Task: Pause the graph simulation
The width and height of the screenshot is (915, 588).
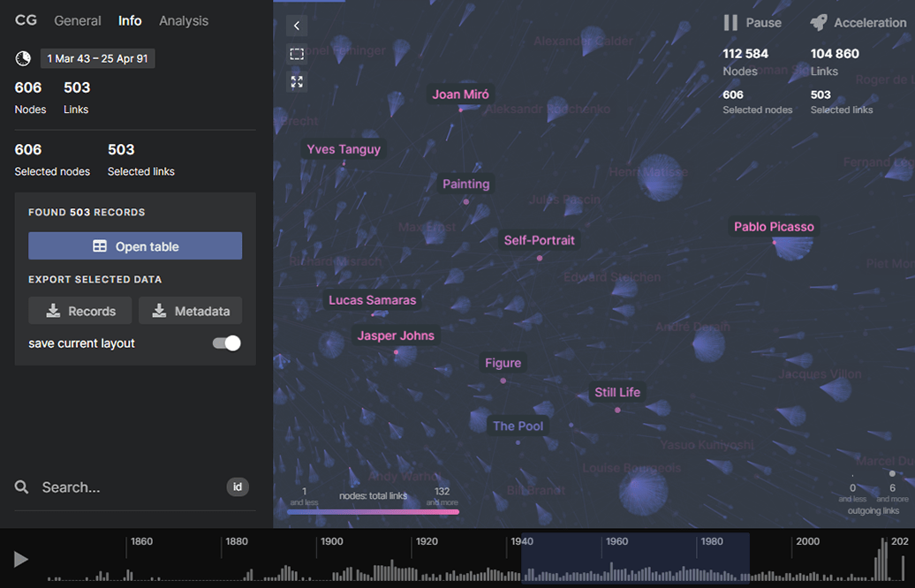Action: (x=752, y=23)
